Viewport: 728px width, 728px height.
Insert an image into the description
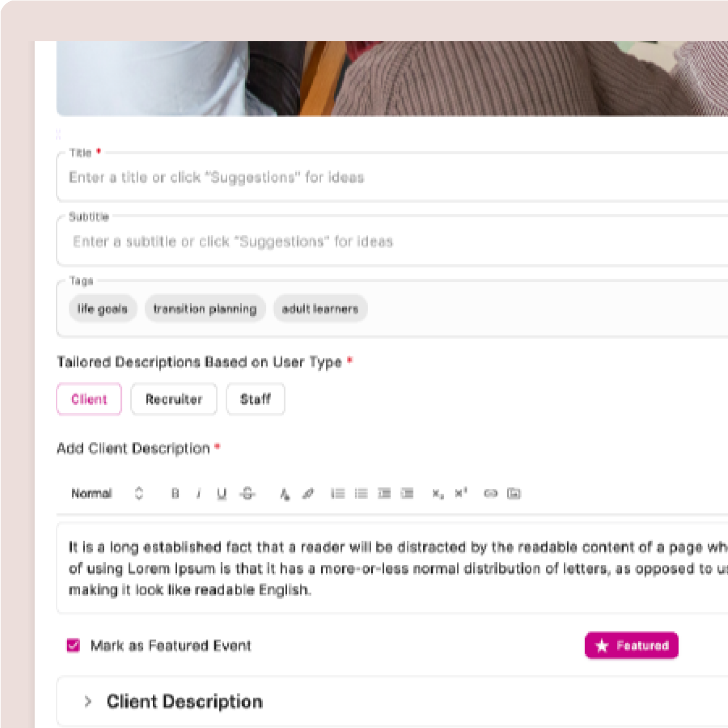click(514, 493)
